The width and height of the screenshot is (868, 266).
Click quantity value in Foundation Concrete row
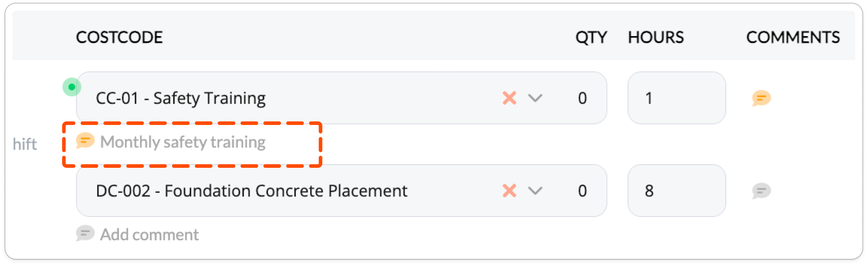[x=582, y=191]
